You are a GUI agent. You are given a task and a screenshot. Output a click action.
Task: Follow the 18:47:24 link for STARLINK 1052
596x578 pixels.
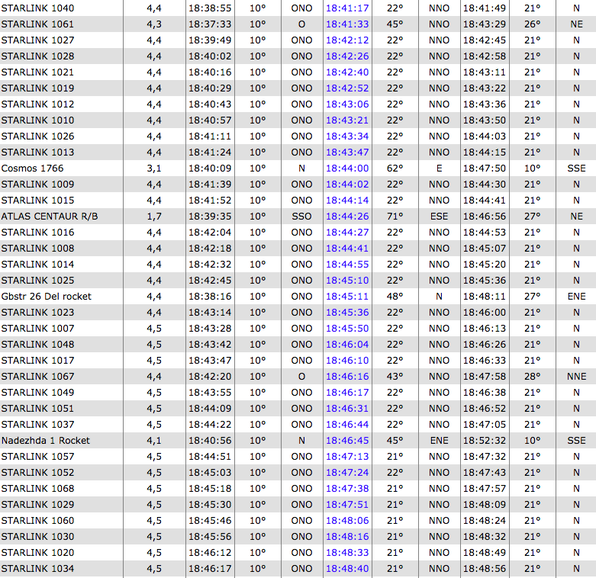point(347,472)
